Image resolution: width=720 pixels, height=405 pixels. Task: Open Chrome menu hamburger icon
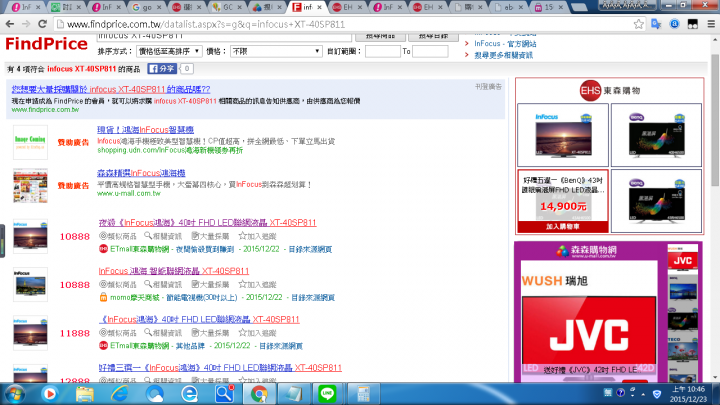(x=711, y=24)
